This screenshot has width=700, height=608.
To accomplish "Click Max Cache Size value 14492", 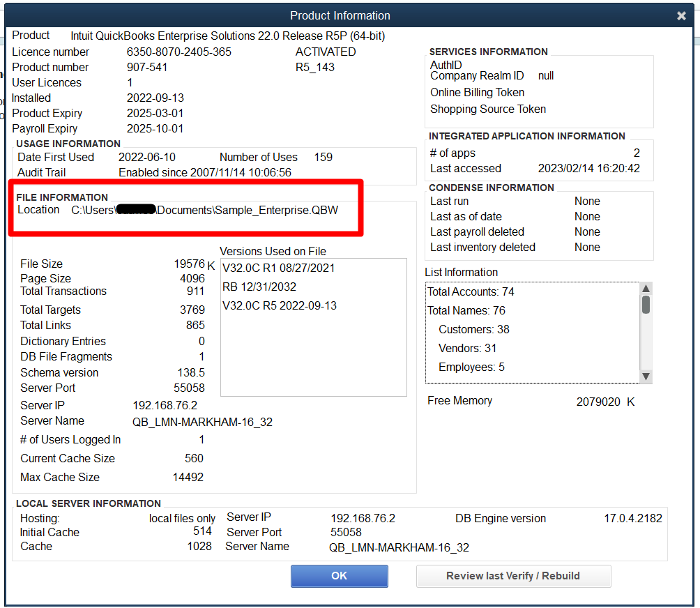I will [188, 477].
